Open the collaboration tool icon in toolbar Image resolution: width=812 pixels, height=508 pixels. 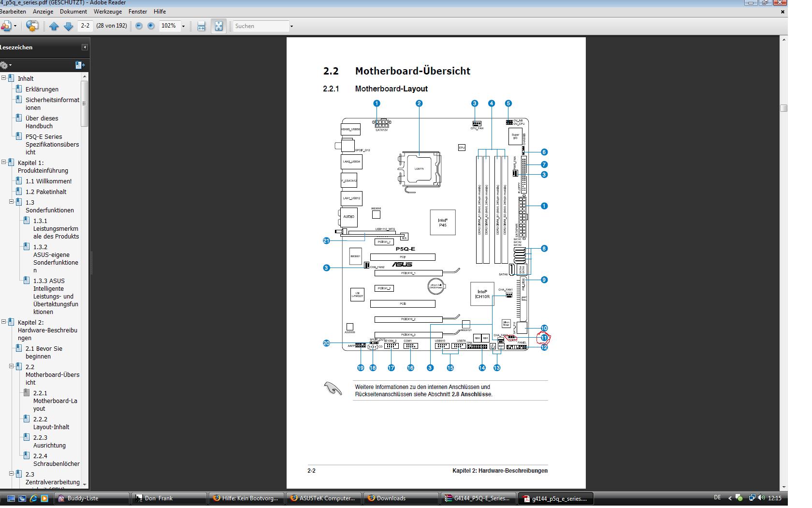pos(6,26)
